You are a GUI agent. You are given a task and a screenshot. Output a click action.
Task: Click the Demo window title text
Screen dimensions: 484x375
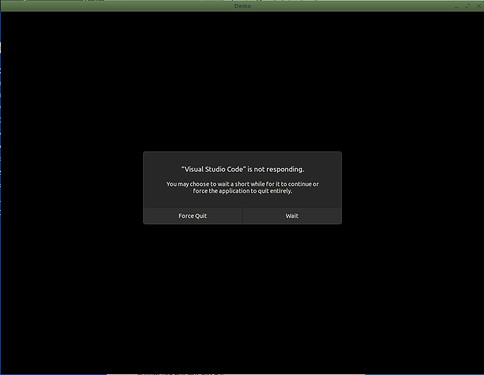pos(242,6)
